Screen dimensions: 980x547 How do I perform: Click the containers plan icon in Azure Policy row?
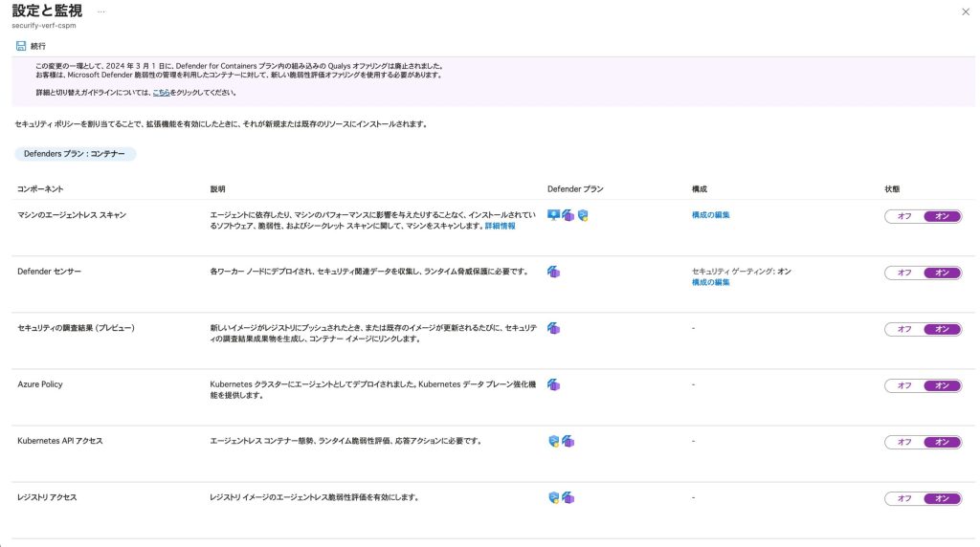click(553, 385)
